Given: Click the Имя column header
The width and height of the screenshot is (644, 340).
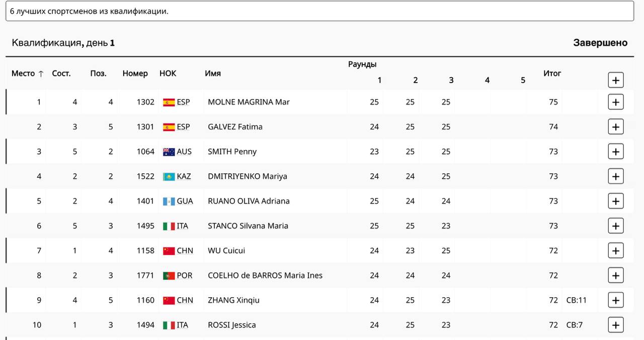Looking at the screenshot, I should (x=213, y=74).
